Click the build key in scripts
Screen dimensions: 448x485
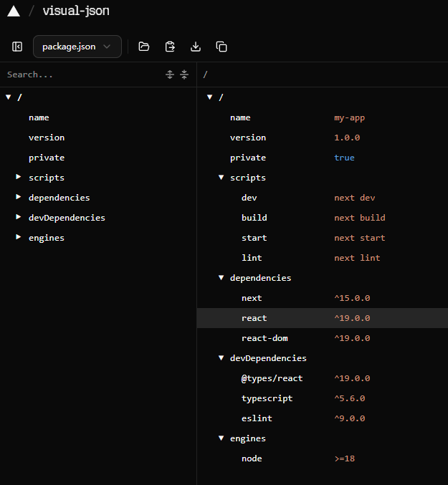[254, 218]
